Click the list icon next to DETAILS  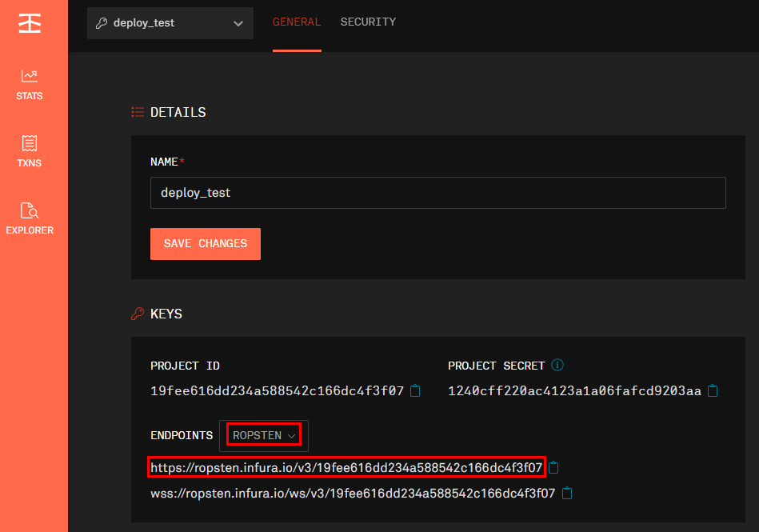pyautogui.click(x=138, y=112)
